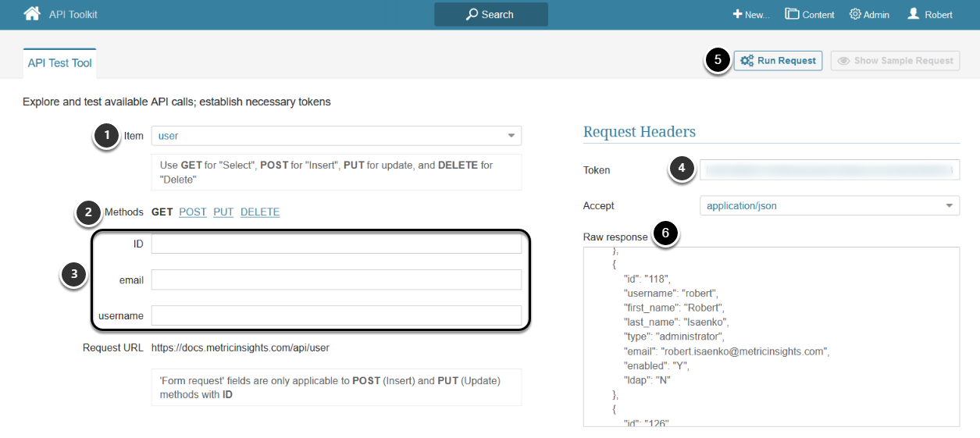Choose the PUT method link
Image resolution: width=980 pixels, height=438 pixels.
(223, 212)
